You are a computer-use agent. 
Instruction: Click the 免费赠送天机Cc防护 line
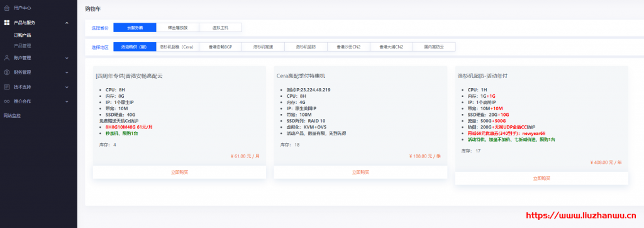pyautogui.click(x=119, y=121)
